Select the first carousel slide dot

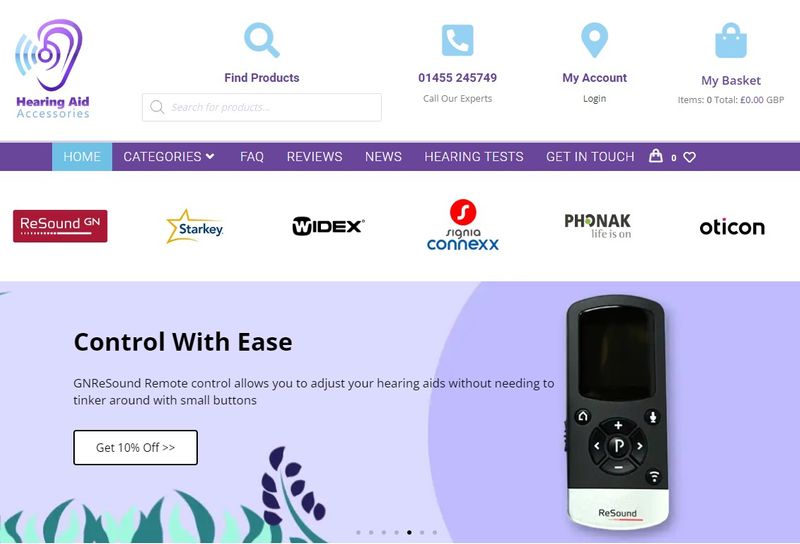click(x=358, y=532)
